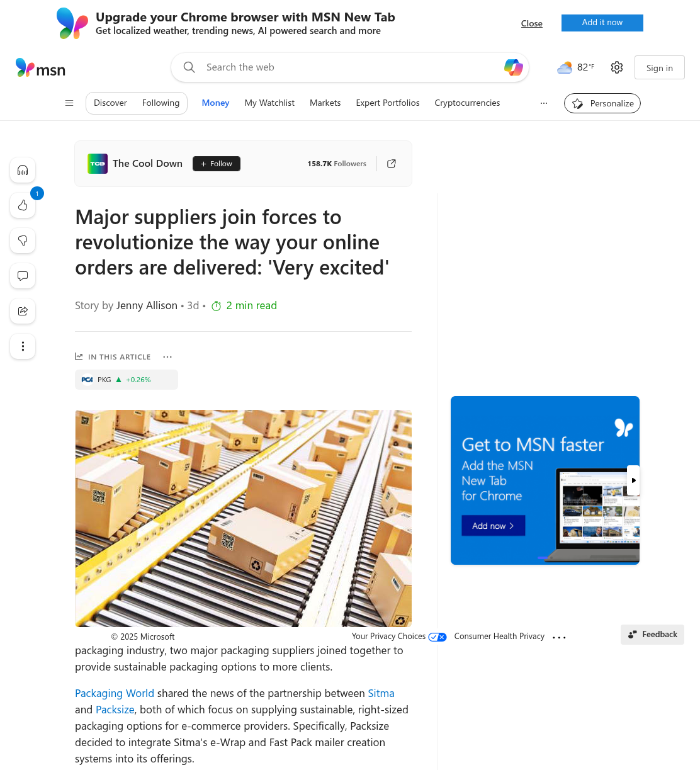Open the Feedback button
The height and width of the screenshot is (770, 700).
pos(652,635)
